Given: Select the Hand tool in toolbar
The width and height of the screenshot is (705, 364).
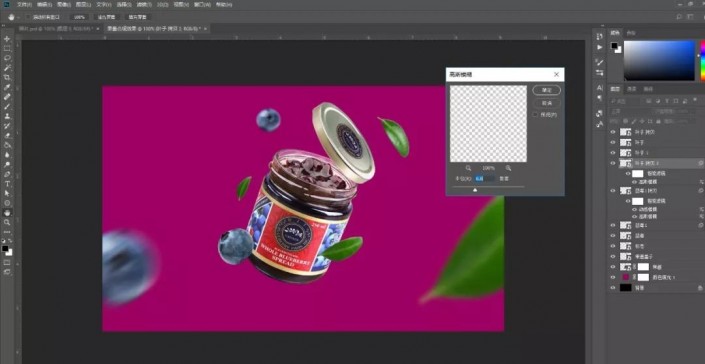Looking at the screenshot, I should click(x=7, y=213).
